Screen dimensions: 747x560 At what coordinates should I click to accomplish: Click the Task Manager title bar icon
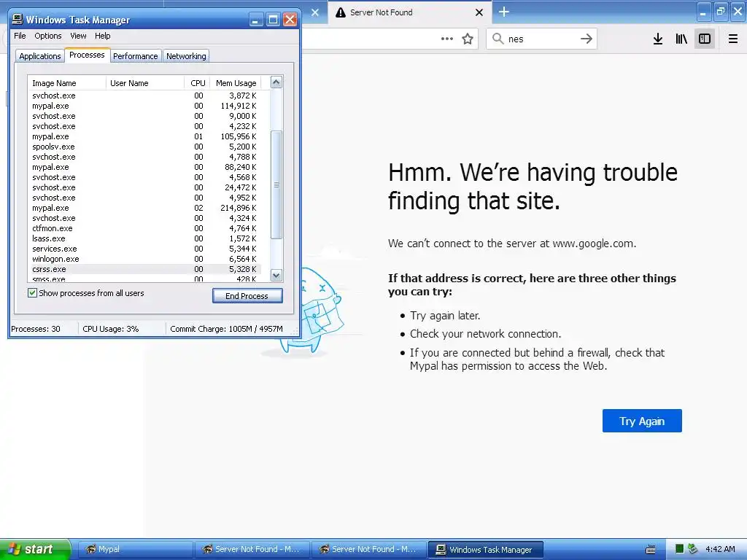[x=18, y=19]
